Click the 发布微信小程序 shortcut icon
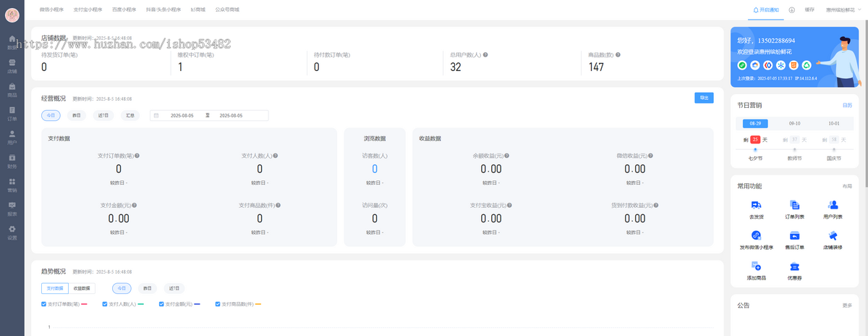Viewport: 868px width, 336px height. pyautogui.click(x=756, y=235)
